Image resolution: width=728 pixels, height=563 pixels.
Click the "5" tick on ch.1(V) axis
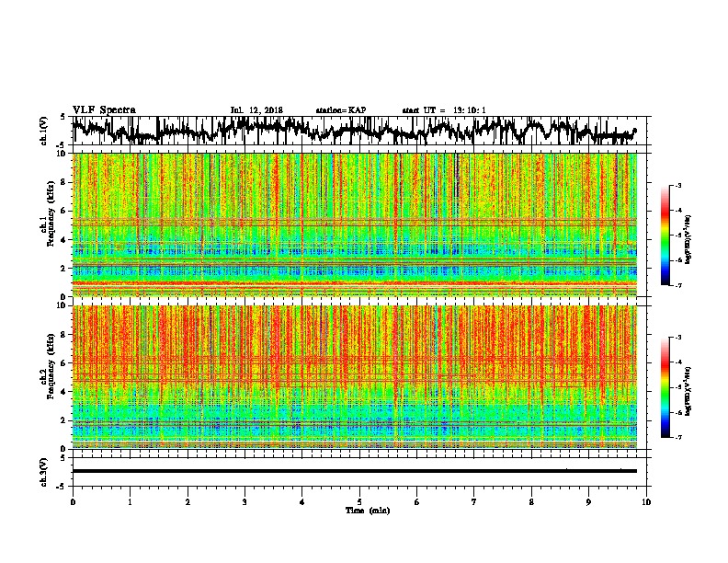point(63,118)
